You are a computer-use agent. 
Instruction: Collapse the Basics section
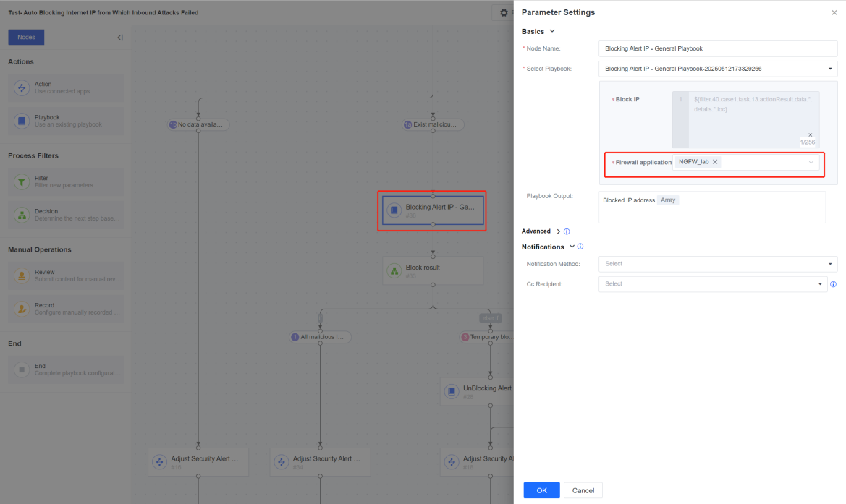552,31
